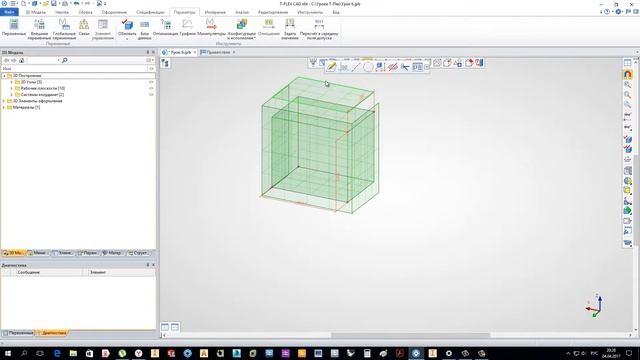Click the search magnifier in model panel
Viewport: 640px width, 360px height.
64,60
